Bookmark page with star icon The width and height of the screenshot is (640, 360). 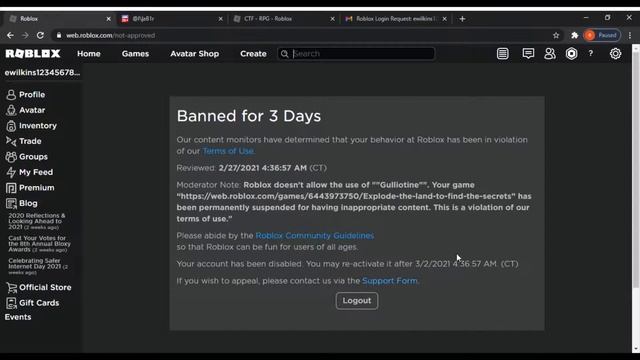click(x=556, y=36)
